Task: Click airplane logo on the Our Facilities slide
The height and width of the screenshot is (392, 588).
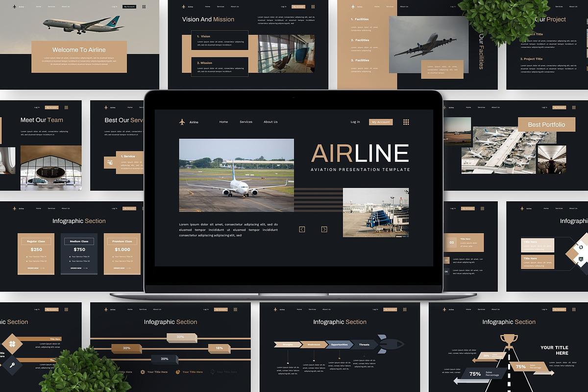Action: (x=353, y=7)
